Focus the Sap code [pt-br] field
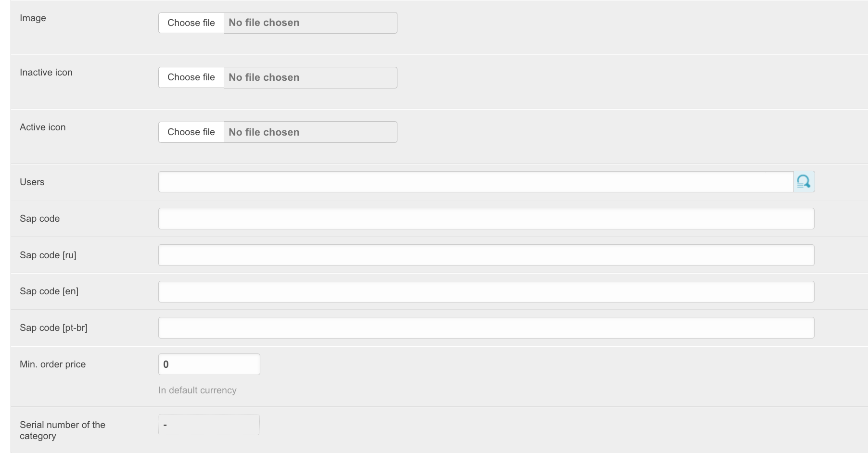This screenshot has height=453, width=868. click(486, 328)
